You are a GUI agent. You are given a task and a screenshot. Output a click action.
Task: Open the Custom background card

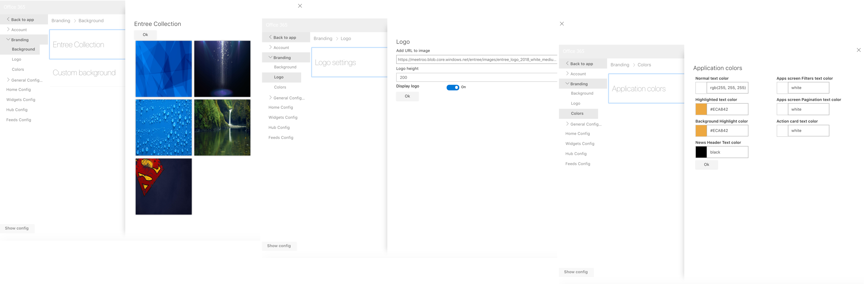tap(87, 73)
